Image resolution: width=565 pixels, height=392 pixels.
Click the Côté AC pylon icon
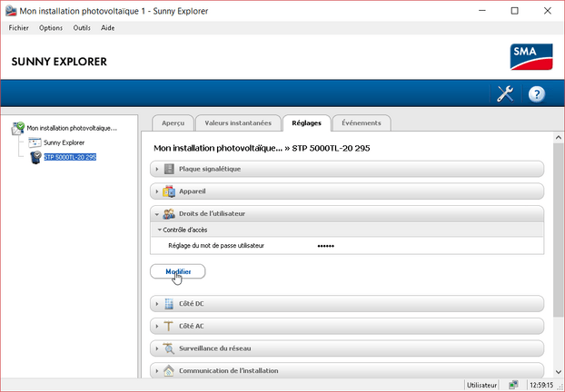[x=168, y=326]
